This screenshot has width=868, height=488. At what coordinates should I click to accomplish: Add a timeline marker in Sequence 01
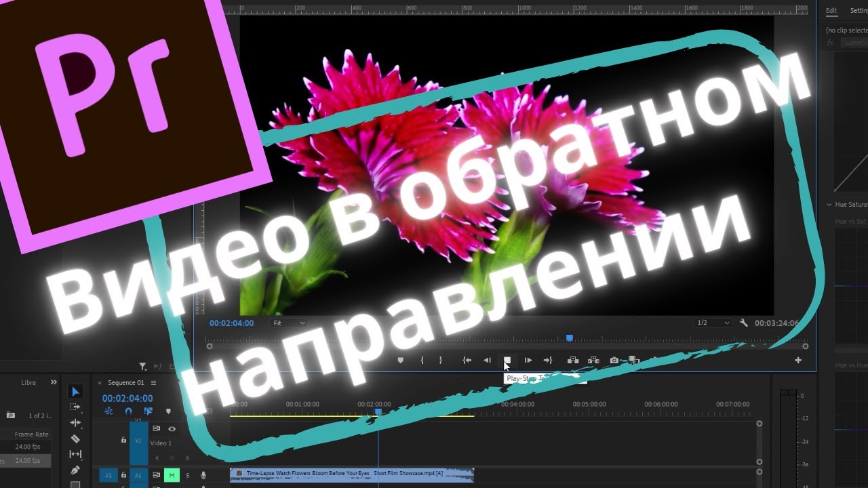coord(168,411)
